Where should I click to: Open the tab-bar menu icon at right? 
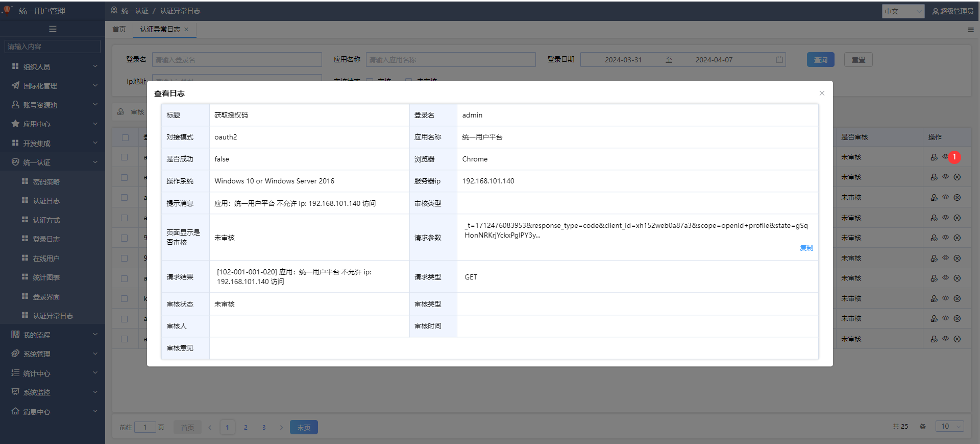(971, 30)
